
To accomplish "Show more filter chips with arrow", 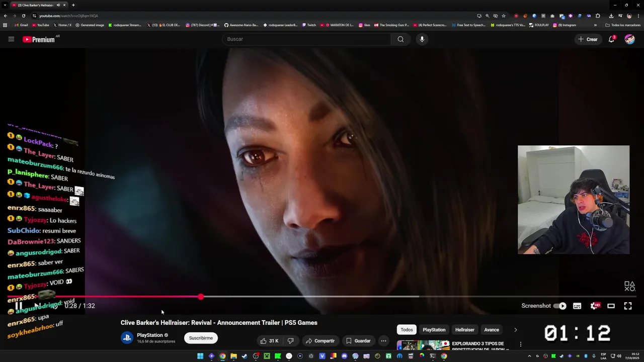I will (x=515, y=330).
